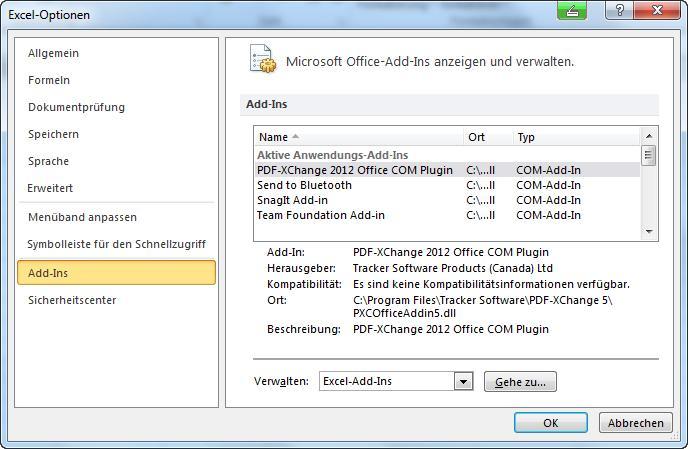Click the add-ins list scroll down arrow
Viewport: 688px width, 449px height.
pos(649,231)
